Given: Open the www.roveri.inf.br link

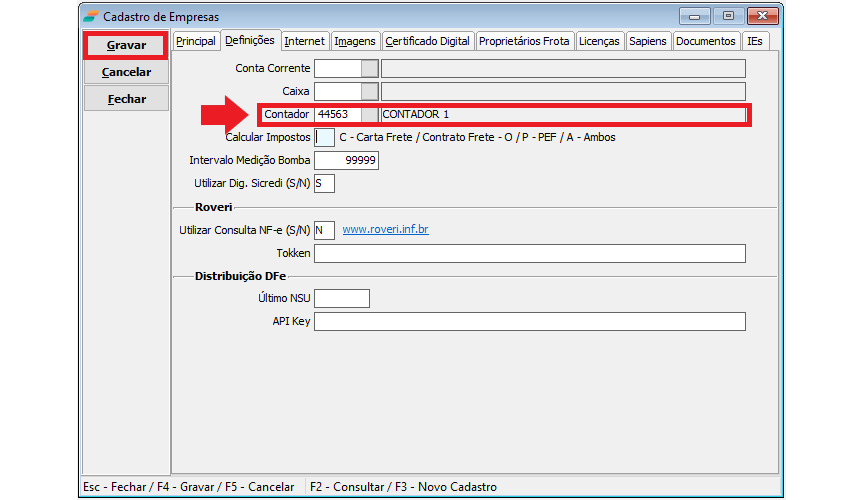Looking at the screenshot, I should click(385, 230).
